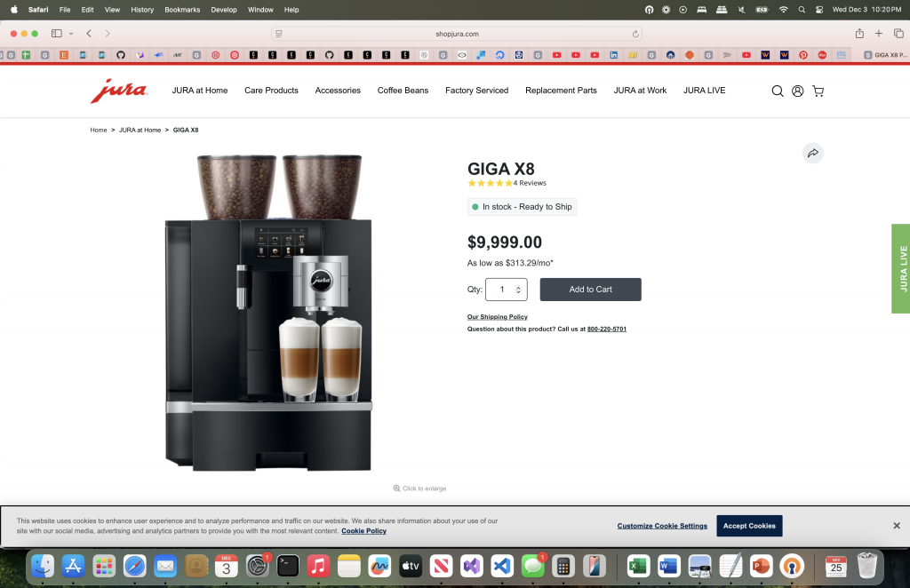
Task: Click the search magnifier icon in site header
Action: [778, 91]
